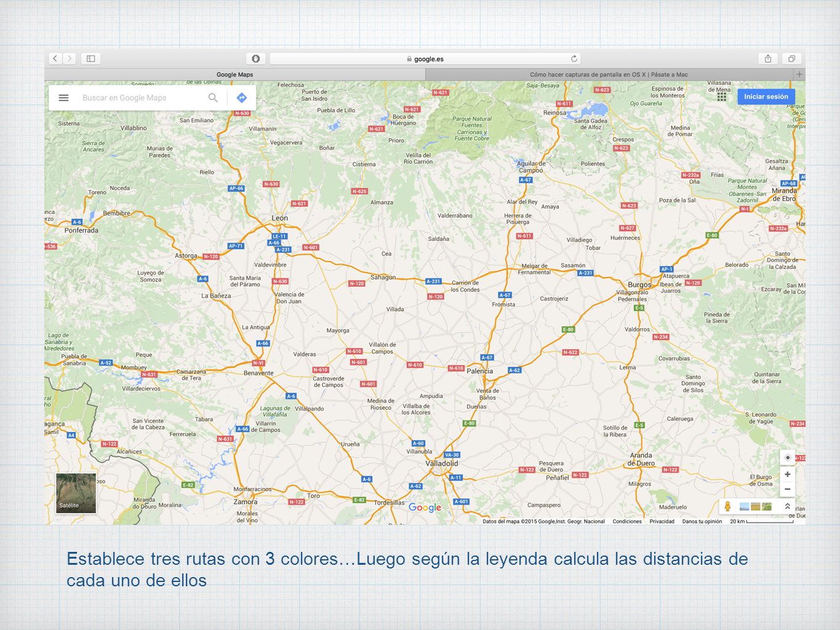Open the Google Maps hamburger menu
This screenshot has height=630, width=840.
point(63,98)
